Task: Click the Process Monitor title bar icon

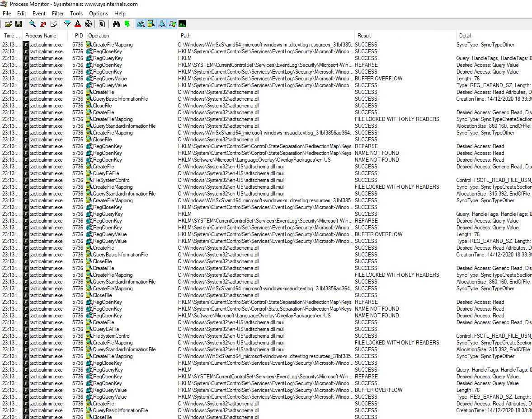Action: click(4, 4)
